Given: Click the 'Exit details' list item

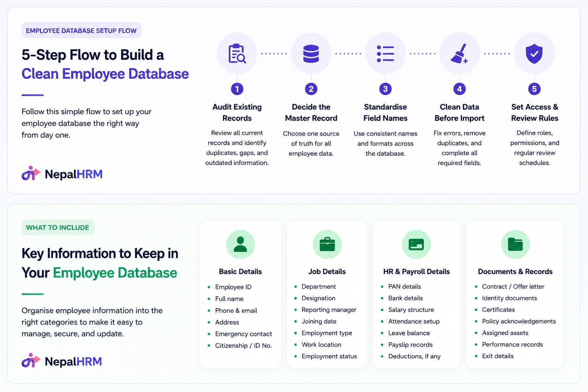Looking at the screenshot, I should click(x=498, y=356).
